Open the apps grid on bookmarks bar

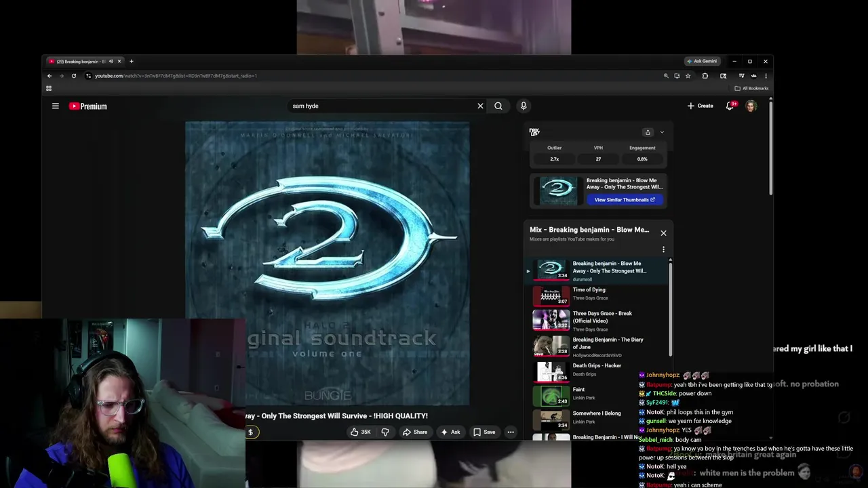point(49,88)
